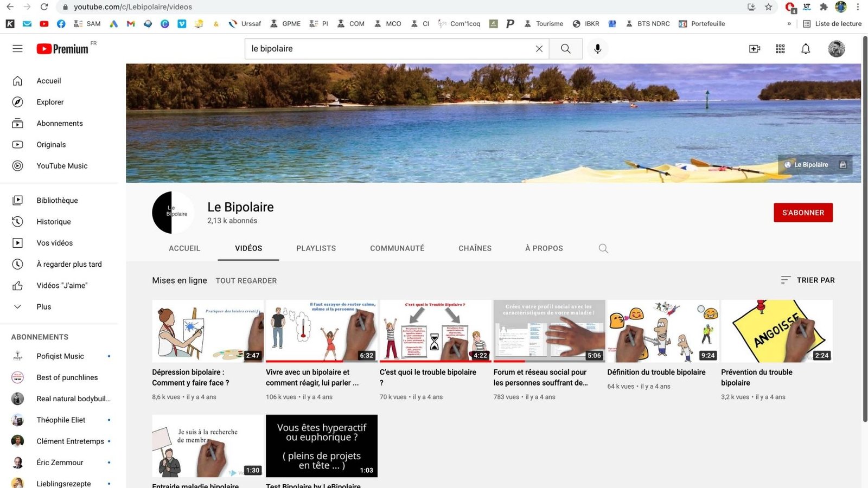Open Forum et réseau social video title
Viewport: 868px width, 488px height.
point(540,377)
